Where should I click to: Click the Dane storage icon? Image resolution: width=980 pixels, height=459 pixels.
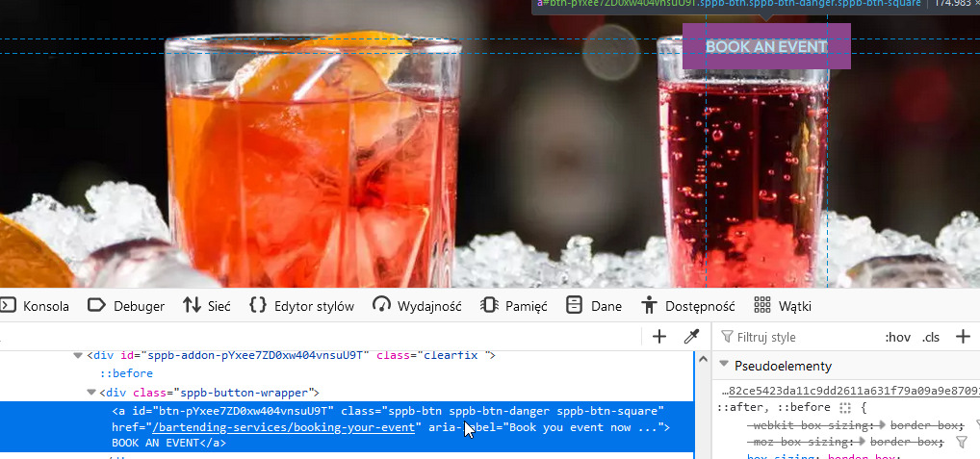point(575,306)
